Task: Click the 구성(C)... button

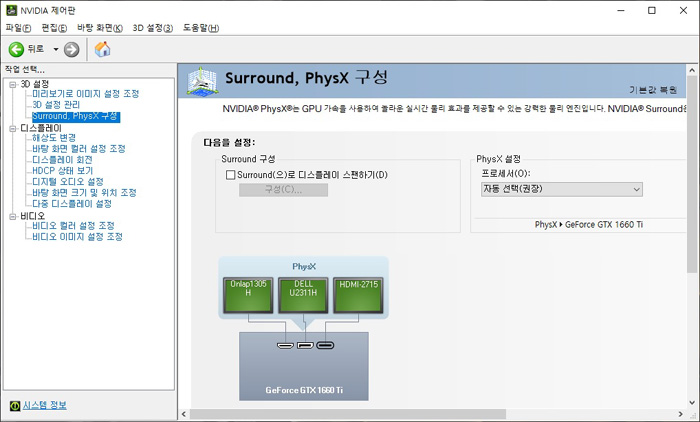Action: tap(283, 190)
